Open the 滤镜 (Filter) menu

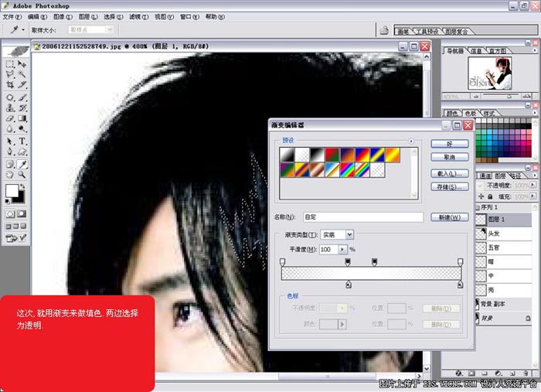(x=136, y=16)
